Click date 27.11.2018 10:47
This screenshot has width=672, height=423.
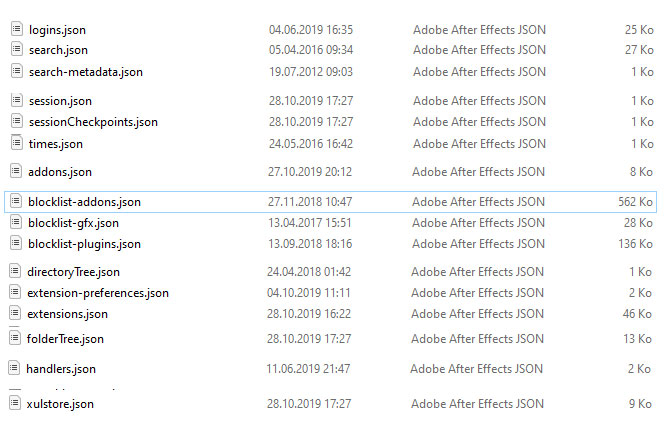point(310,201)
